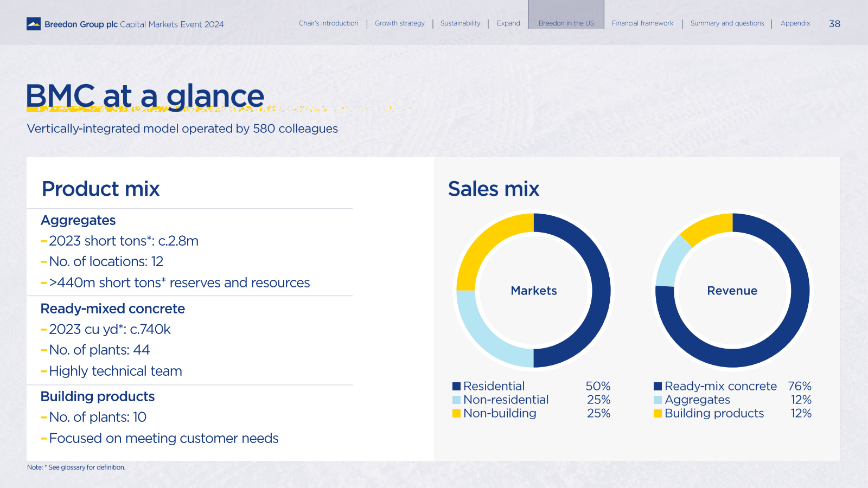
Task: Select the Building products 12% value
Action: click(801, 413)
